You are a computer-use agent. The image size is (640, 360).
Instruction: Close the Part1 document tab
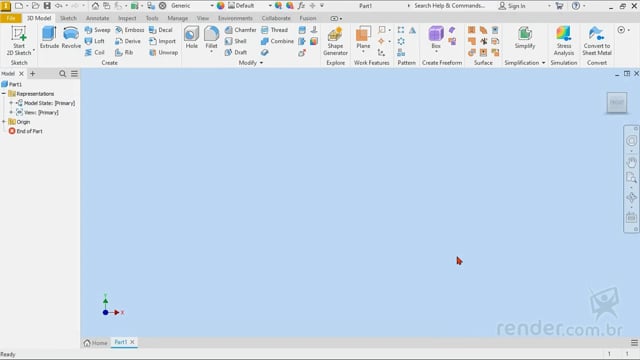[x=132, y=342]
